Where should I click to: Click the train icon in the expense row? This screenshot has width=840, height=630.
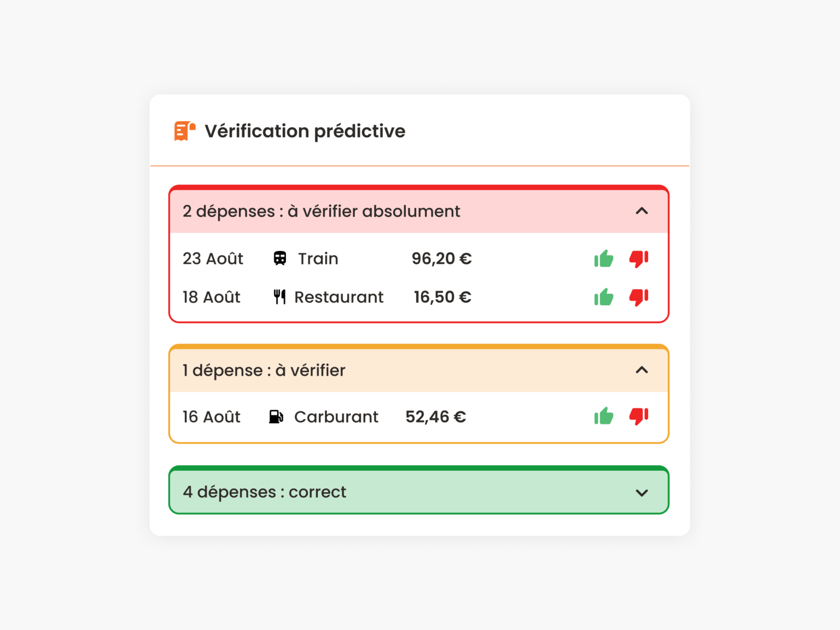(280, 259)
